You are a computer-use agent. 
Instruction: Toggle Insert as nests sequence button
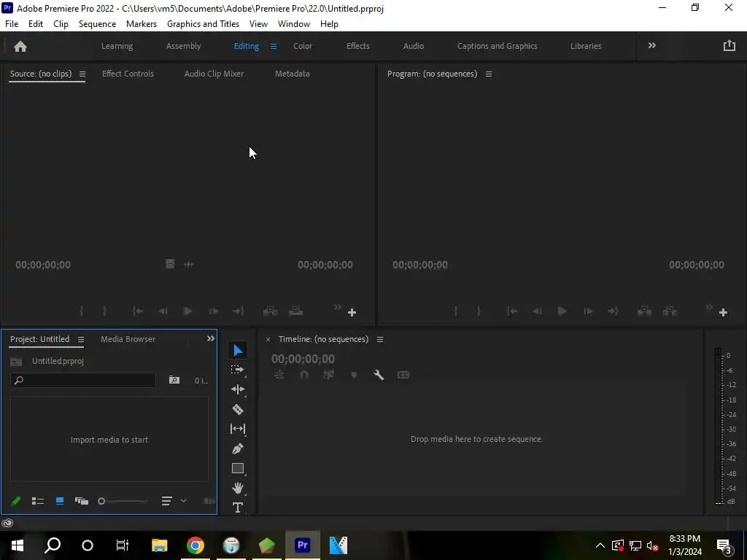coord(279,375)
